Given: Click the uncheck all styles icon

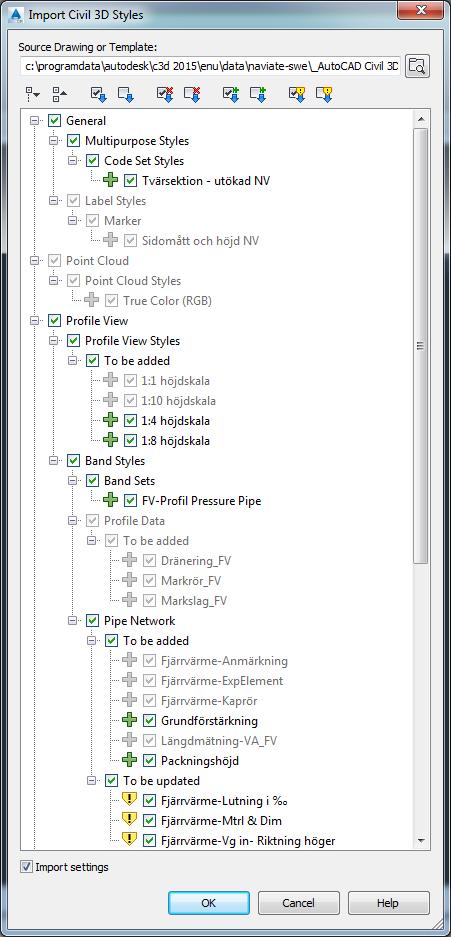Looking at the screenshot, I should [125, 93].
